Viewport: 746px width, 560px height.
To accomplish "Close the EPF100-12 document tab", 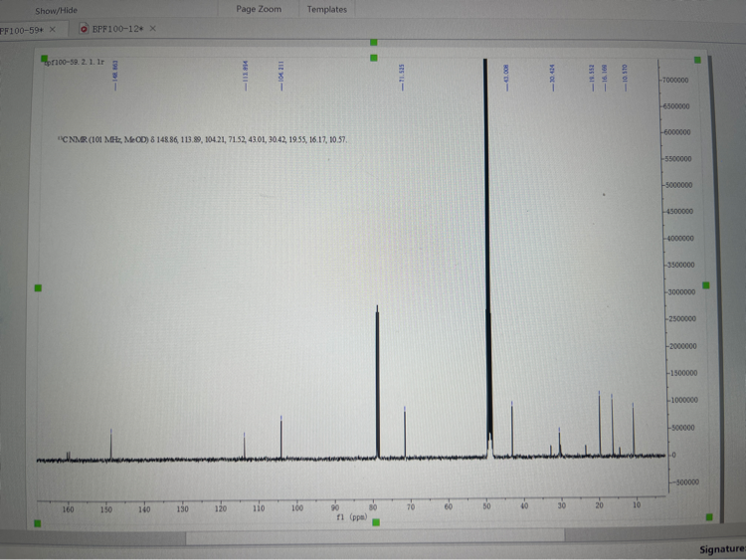I will coord(152,29).
